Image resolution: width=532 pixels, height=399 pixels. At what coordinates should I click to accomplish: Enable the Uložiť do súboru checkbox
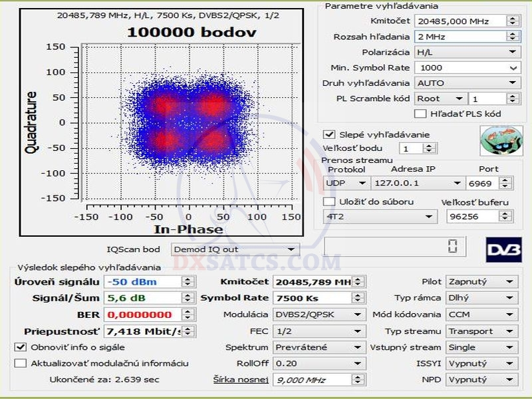[329, 201]
